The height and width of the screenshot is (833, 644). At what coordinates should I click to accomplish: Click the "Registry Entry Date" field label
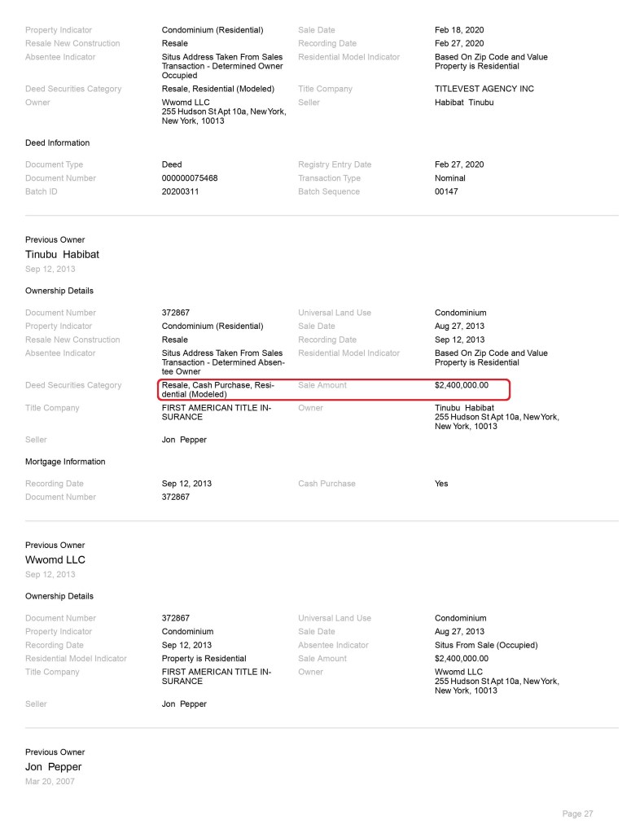pyautogui.click(x=335, y=164)
